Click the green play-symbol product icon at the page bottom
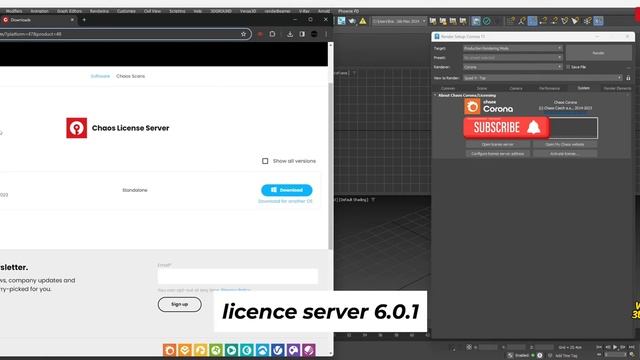Viewport: 640px width, 360px height. tap(231, 350)
